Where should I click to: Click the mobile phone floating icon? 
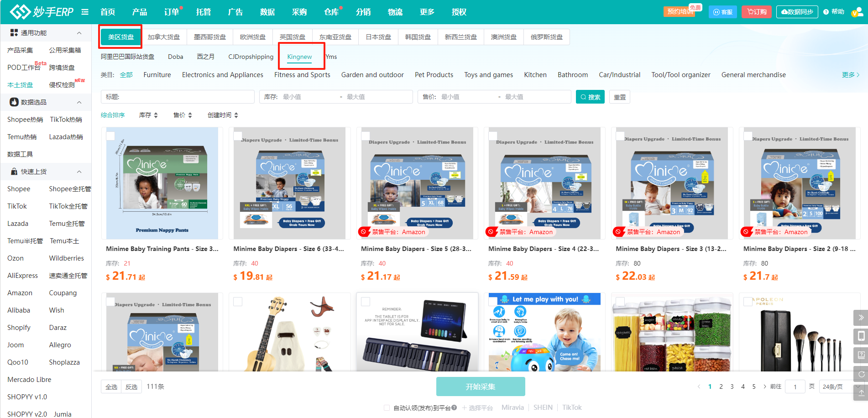861,336
